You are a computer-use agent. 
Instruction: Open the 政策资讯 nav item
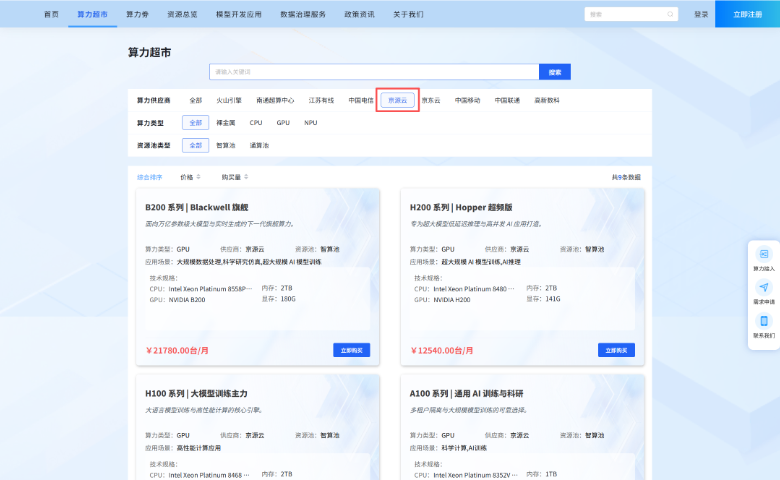(359, 14)
